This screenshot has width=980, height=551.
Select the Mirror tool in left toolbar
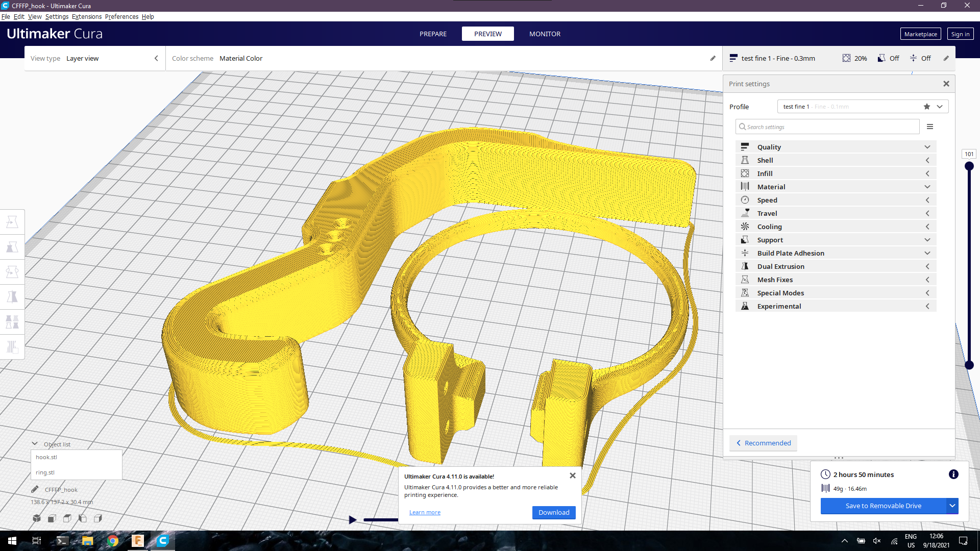click(12, 297)
